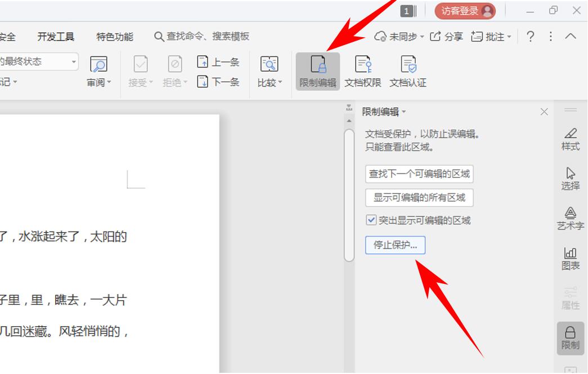Open Chart (图表) sidebar panel
Image resolution: width=588 pixels, height=374 pixels.
click(x=571, y=259)
